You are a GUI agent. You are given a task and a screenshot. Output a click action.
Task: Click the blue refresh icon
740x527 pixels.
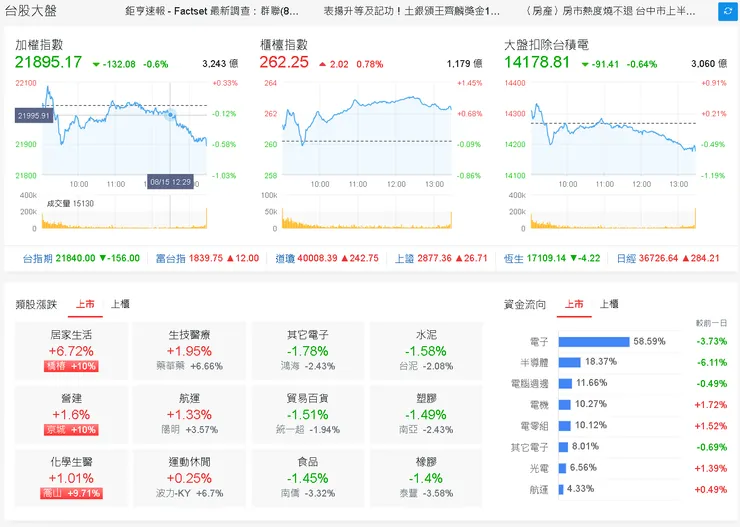(727, 11)
